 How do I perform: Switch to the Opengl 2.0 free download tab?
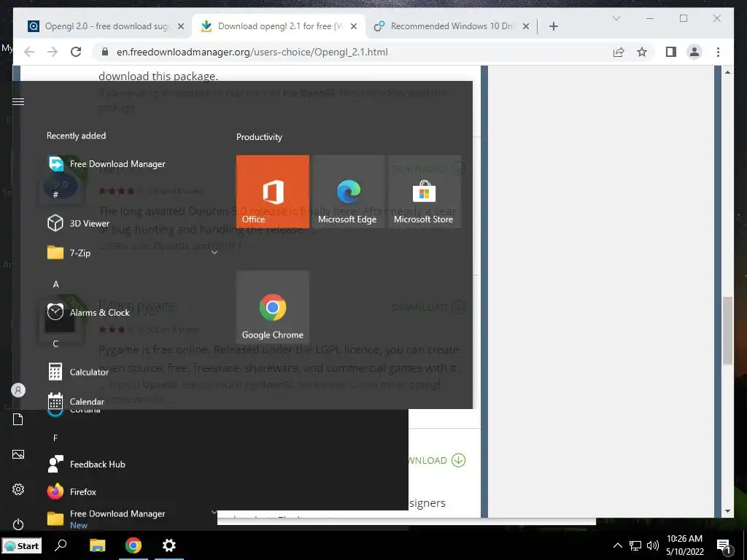click(106, 26)
